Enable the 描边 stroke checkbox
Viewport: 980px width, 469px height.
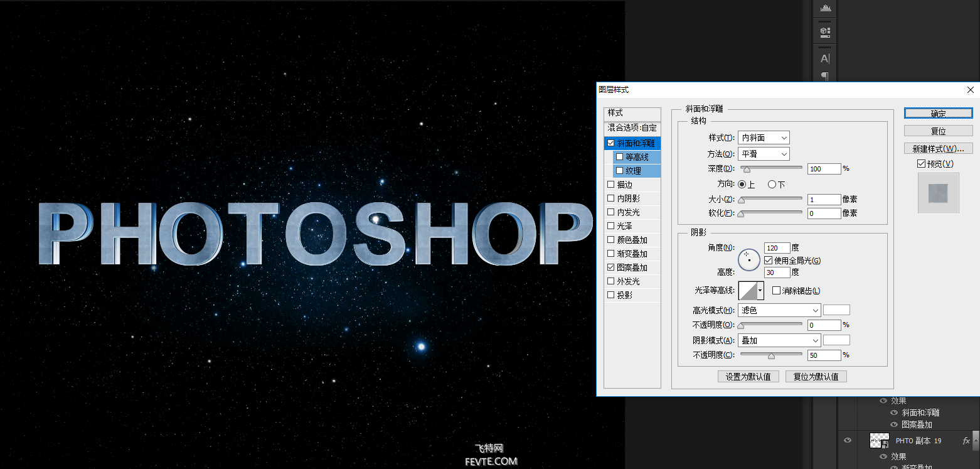611,185
